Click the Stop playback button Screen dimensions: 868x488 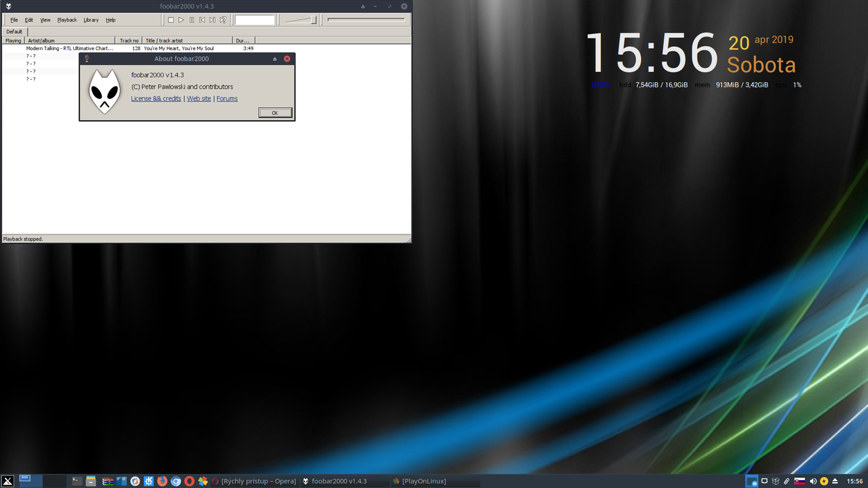171,20
